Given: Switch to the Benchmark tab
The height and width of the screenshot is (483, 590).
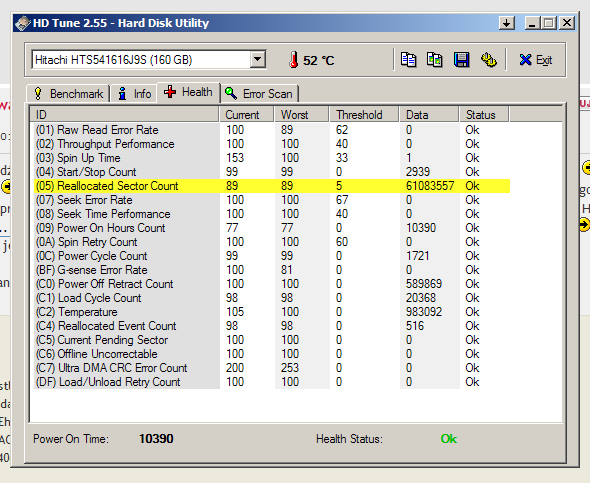Looking at the screenshot, I should pos(68,94).
